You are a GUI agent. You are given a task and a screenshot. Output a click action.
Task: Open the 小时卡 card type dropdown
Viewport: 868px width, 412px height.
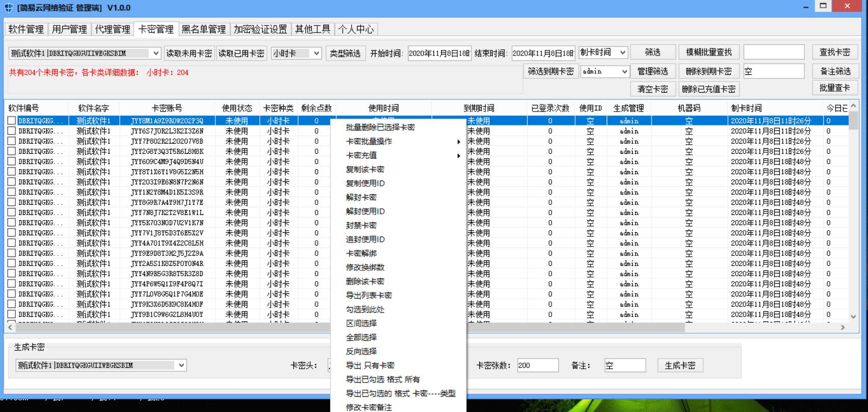(316, 53)
